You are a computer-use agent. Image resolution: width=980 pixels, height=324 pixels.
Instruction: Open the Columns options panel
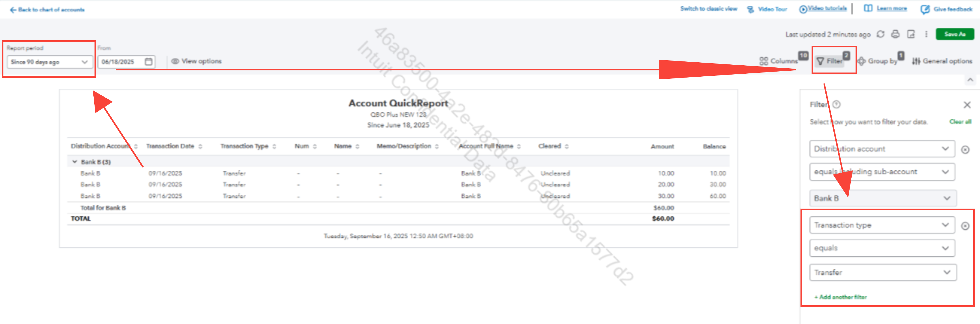(779, 61)
